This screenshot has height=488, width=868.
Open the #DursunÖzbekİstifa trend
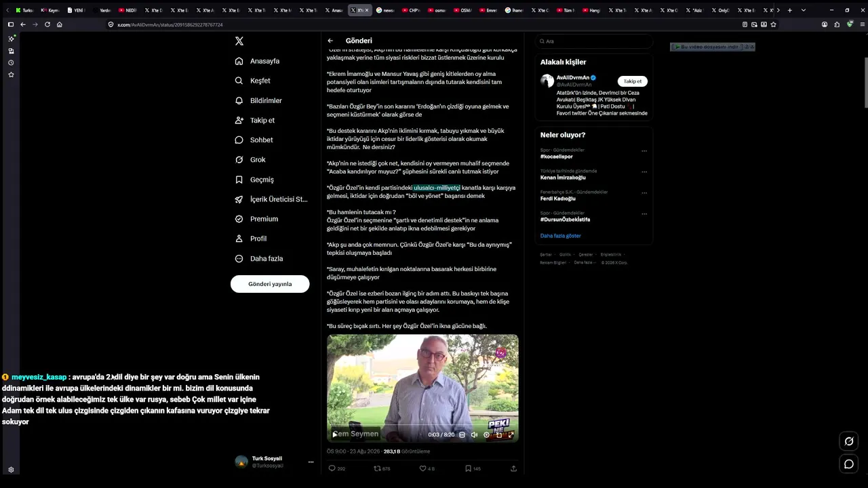[x=566, y=220]
